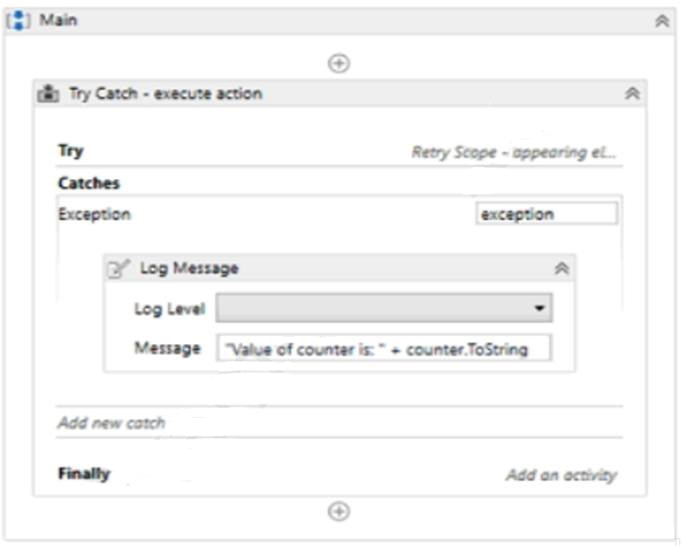This screenshot has height=547, width=685.
Task: Select the Try section header
Action: pos(71,151)
